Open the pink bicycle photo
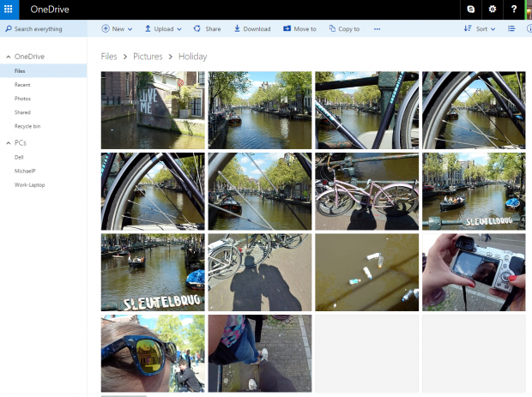Viewport: 532px width, 397px height. [366, 191]
